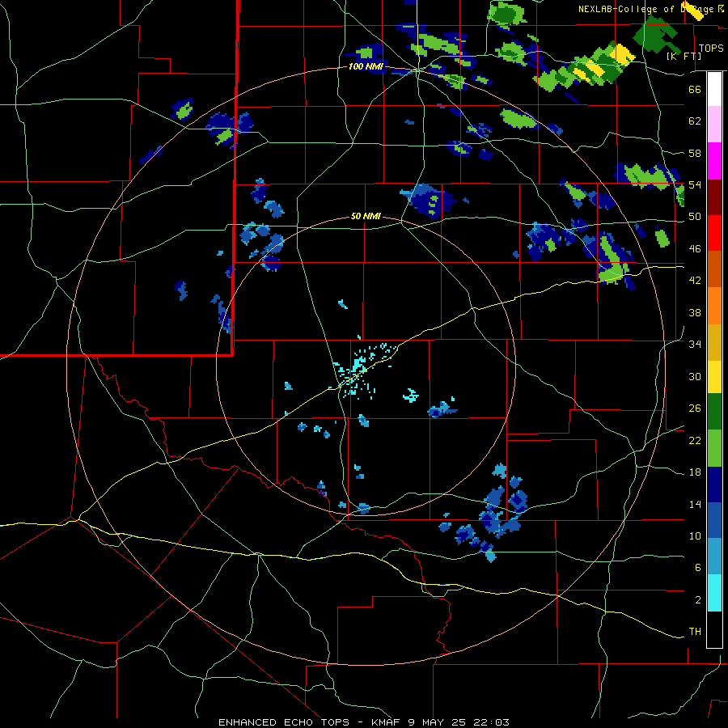Click the medium blue legend swatch
728x728 pixels.
pos(714,521)
